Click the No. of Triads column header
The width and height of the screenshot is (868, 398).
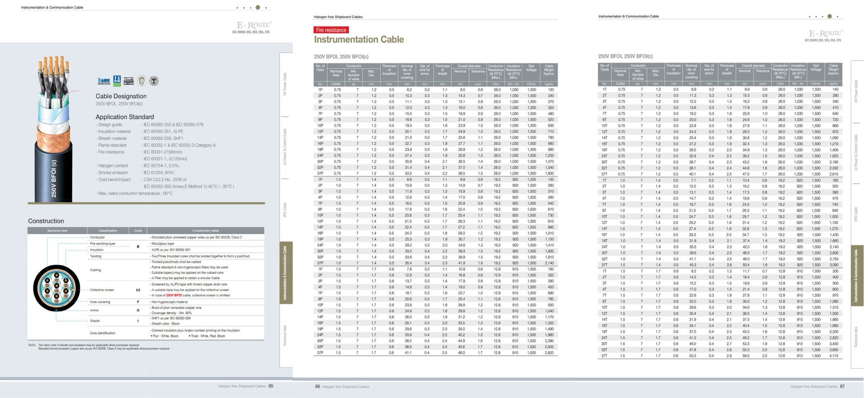(604, 68)
